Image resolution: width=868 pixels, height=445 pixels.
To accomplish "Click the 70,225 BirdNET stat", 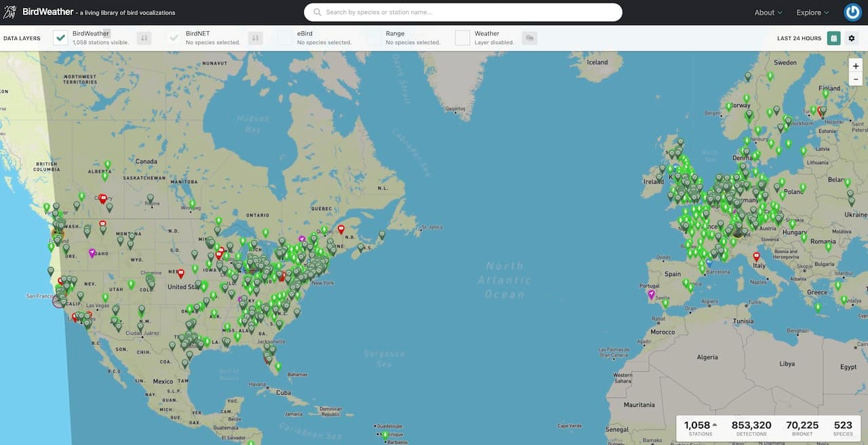I will tap(802, 428).
